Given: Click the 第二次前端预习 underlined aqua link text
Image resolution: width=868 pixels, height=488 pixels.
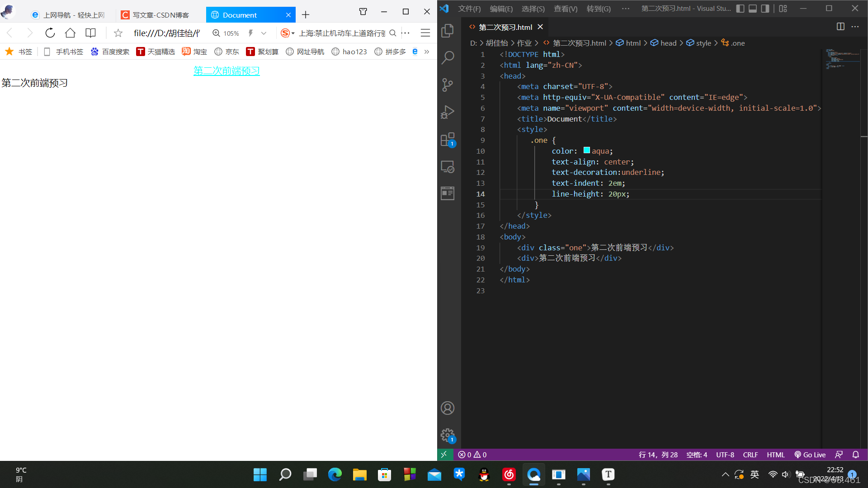Looking at the screenshot, I should pyautogui.click(x=226, y=71).
